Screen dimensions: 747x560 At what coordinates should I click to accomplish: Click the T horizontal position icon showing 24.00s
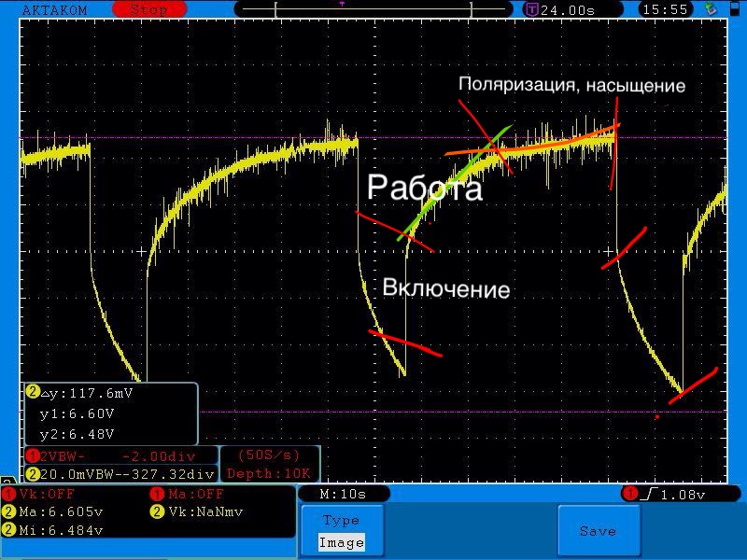530,9
